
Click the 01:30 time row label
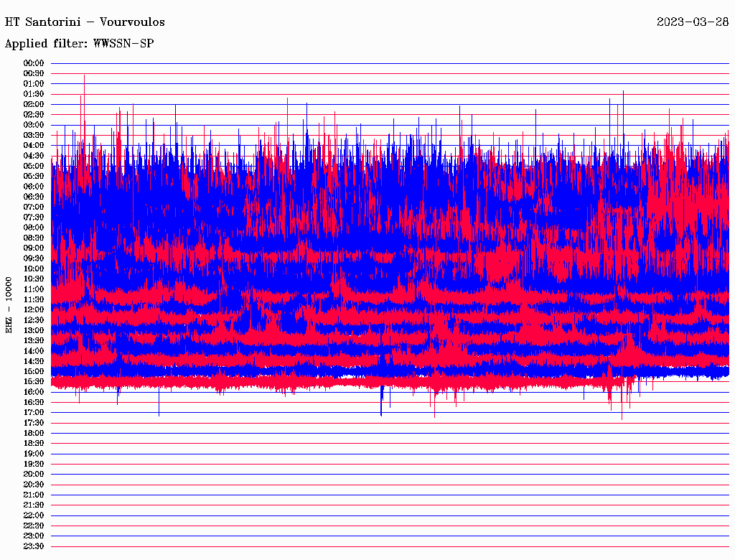click(x=34, y=94)
